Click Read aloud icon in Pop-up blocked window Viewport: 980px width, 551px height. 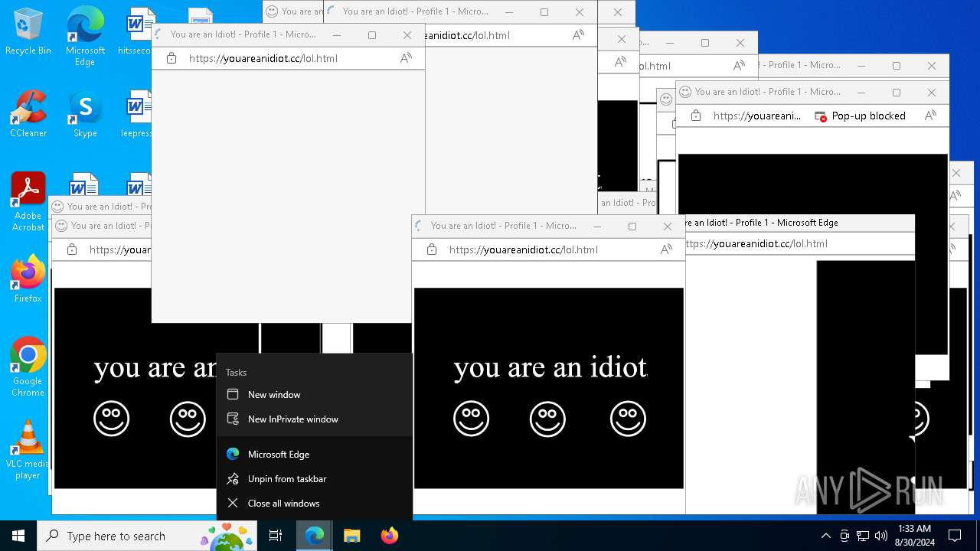(930, 116)
